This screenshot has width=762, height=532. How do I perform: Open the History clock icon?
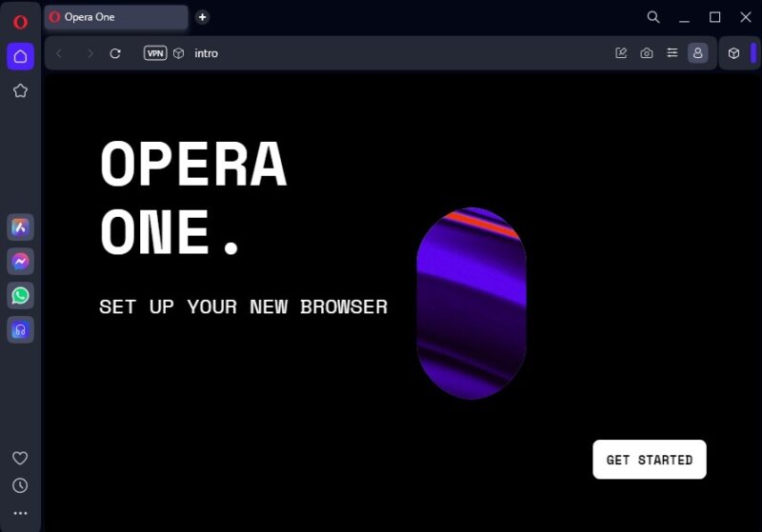click(20, 485)
